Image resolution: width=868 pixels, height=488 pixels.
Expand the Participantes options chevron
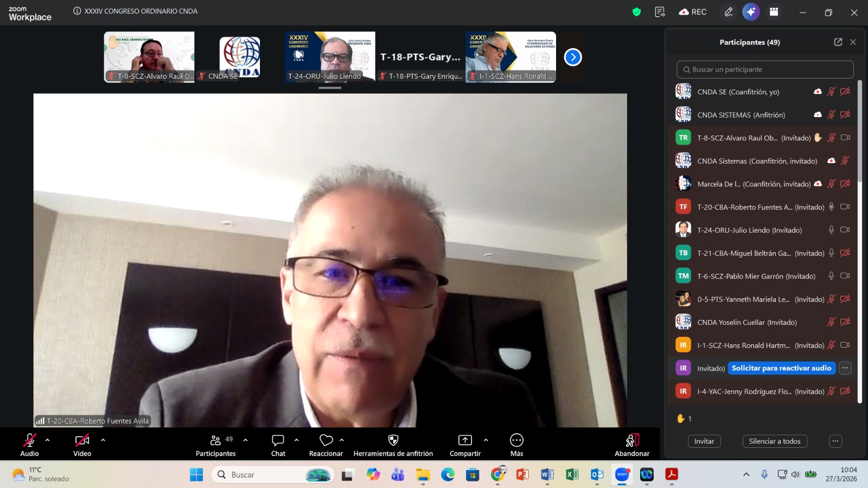tap(246, 440)
